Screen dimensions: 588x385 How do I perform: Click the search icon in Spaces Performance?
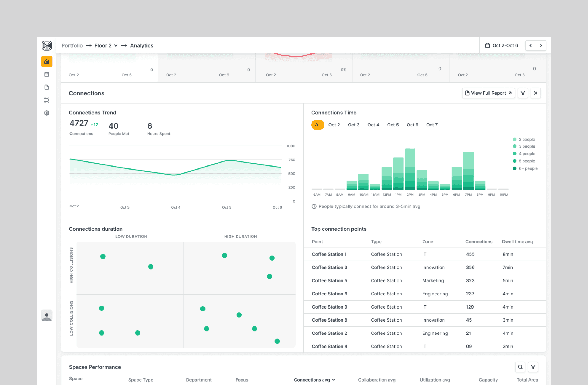click(520, 367)
